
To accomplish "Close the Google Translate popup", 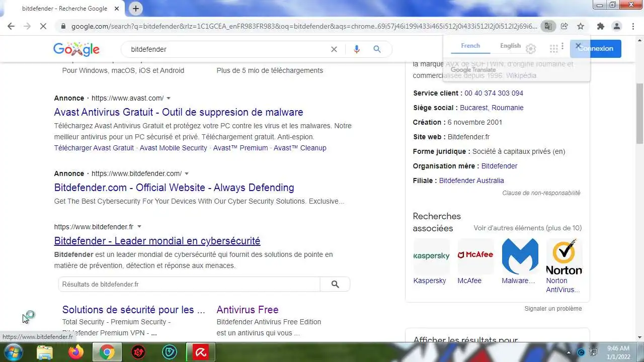I will click(x=578, y=45).
